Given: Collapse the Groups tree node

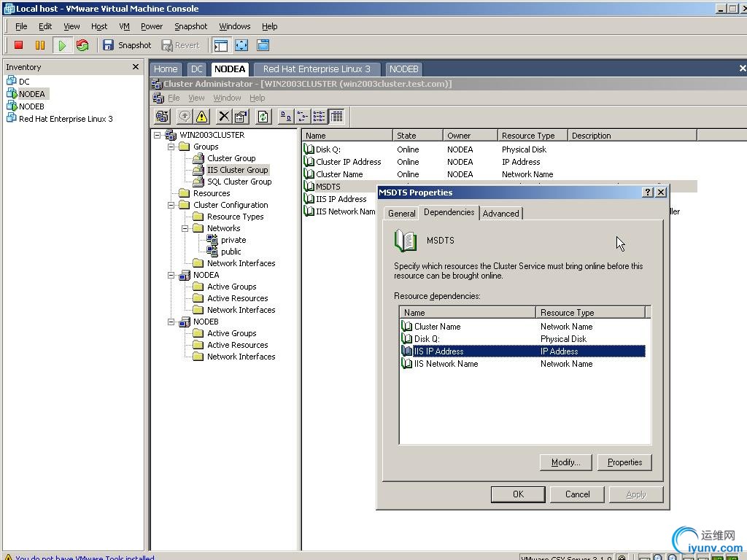Looking at the screenshot, I should [171, 147].
